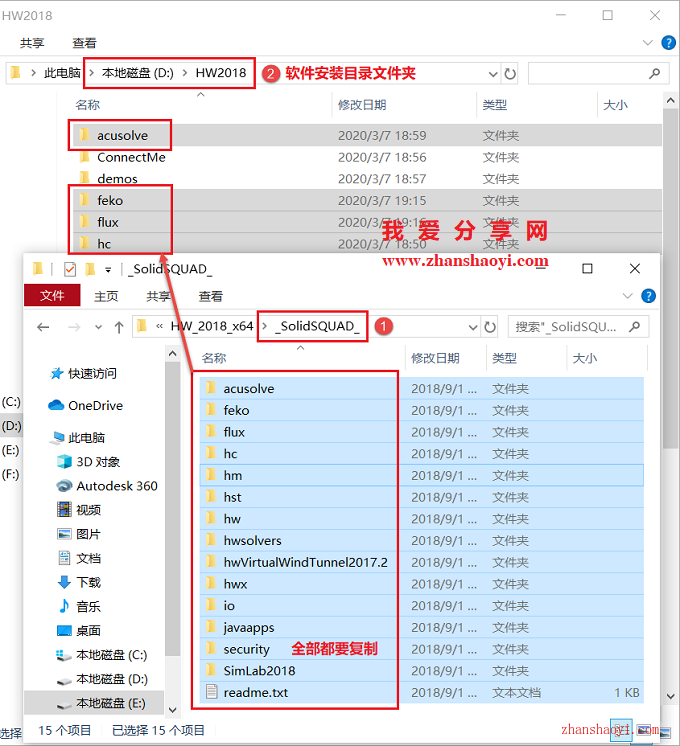Click search magnifier icon in HW2018 window
680x746 pixels.
pyautogui.click(x=654, y=73)
